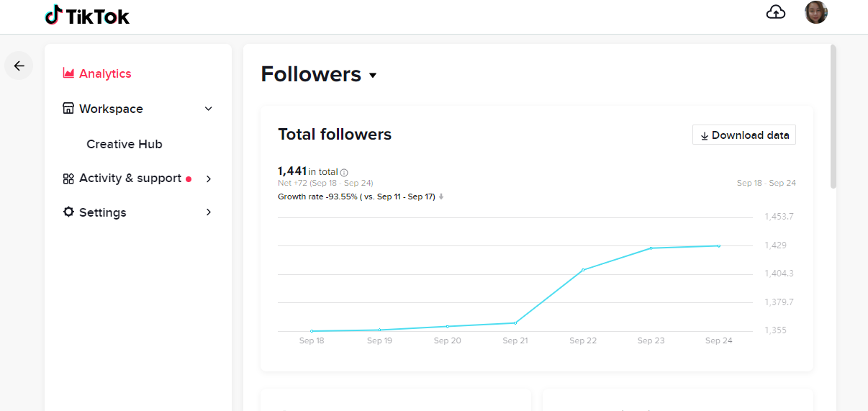The image size is (868, 411).
Task: Click the Settings gear icon
Action: coord(68,212)
